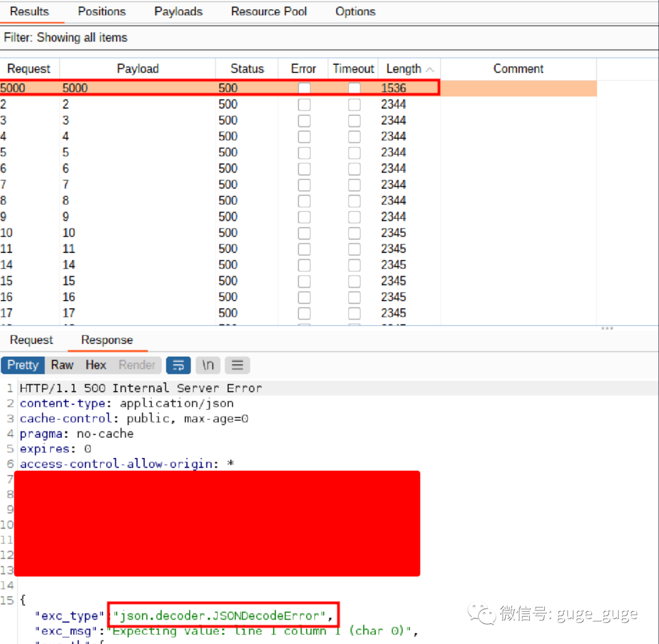The height and width of the screenshot is (644, 659).
Task: Sort by the Timeout column header
Action: coord(353,69)
